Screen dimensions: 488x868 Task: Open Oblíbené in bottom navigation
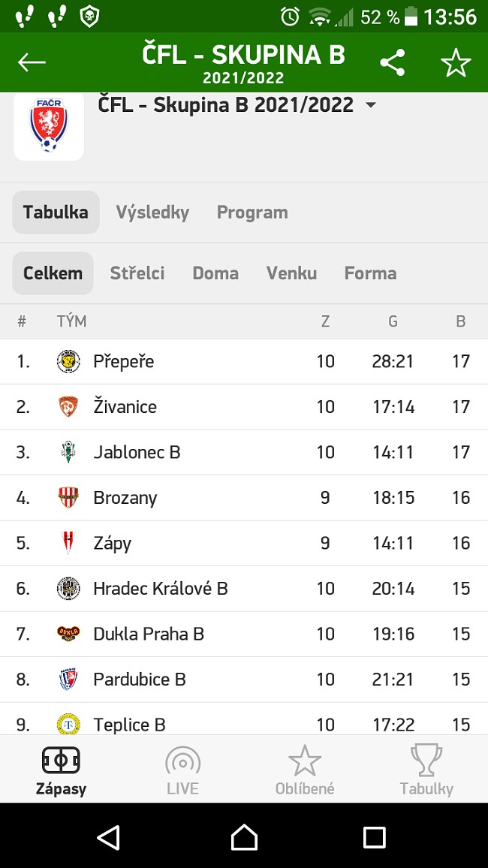point(305,770)
